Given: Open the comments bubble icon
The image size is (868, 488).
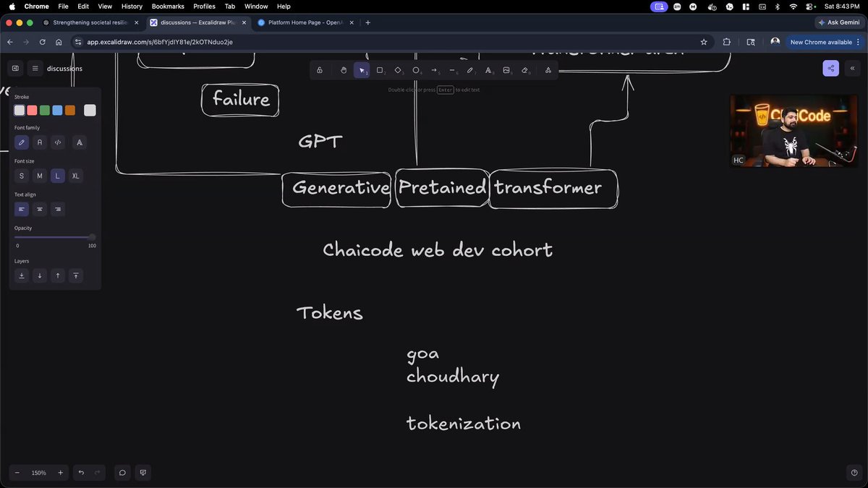Looking at the screenshot, I should pyautogui.click(x=122, y=473).
